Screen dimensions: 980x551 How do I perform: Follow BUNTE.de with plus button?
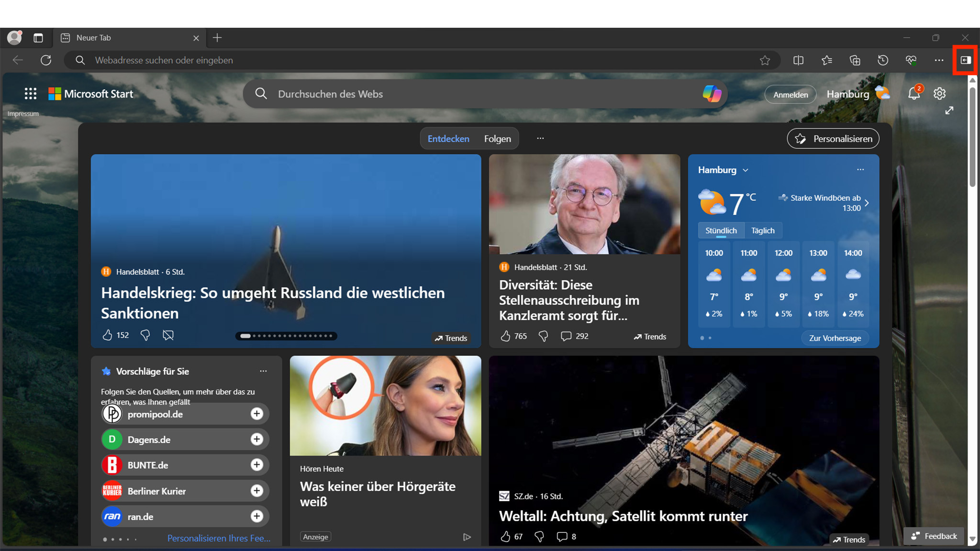[257, 464]
